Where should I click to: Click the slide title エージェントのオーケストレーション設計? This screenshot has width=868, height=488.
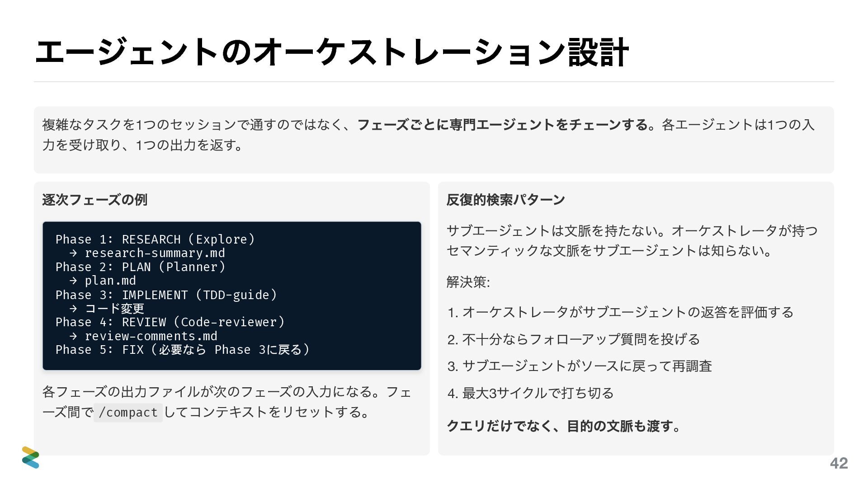coord(331,53)
